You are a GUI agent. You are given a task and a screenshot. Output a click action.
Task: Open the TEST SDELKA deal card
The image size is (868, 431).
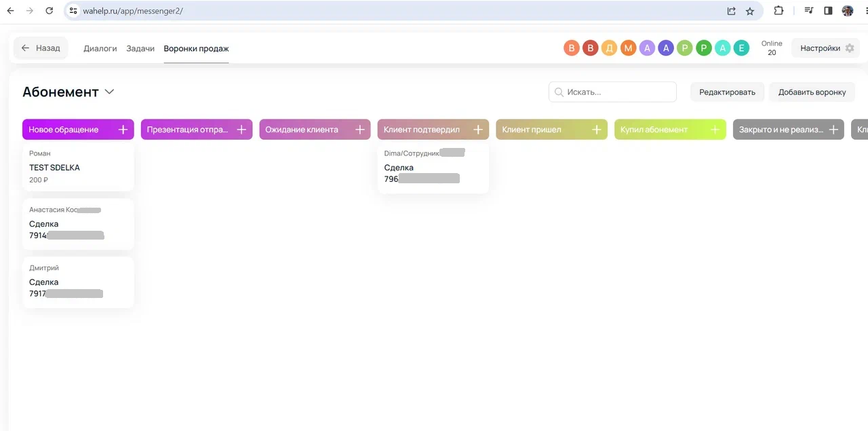click(x=78, y=168)
